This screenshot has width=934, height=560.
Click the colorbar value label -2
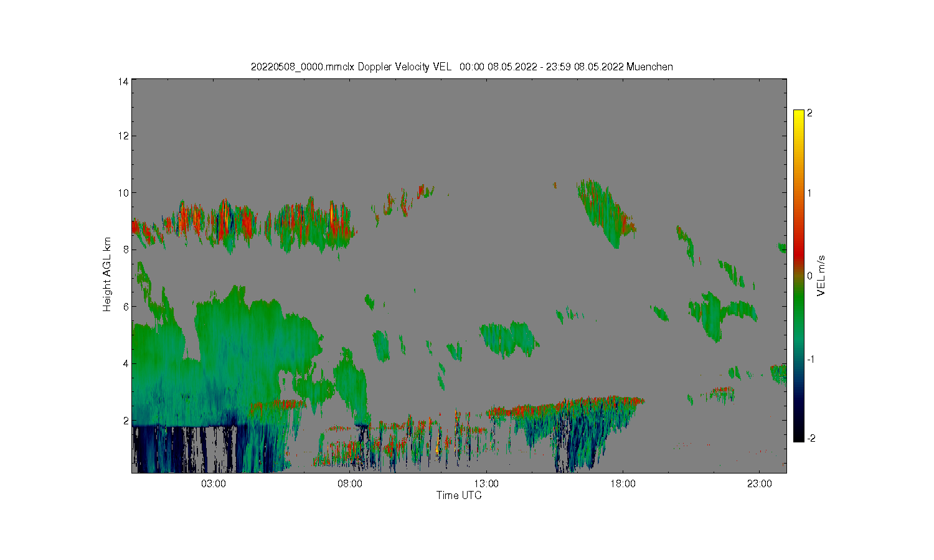point(811,439)
